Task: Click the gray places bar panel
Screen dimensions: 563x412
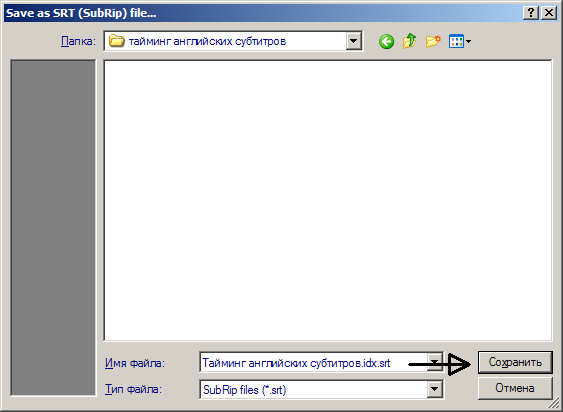Action: pos(53,228)
